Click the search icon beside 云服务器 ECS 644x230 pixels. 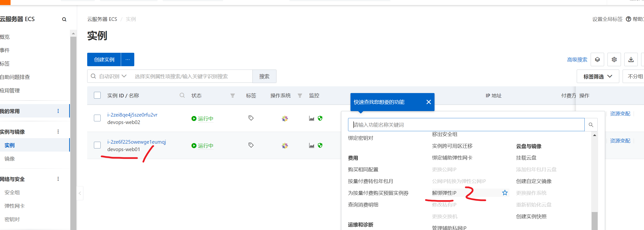(64, 19)
